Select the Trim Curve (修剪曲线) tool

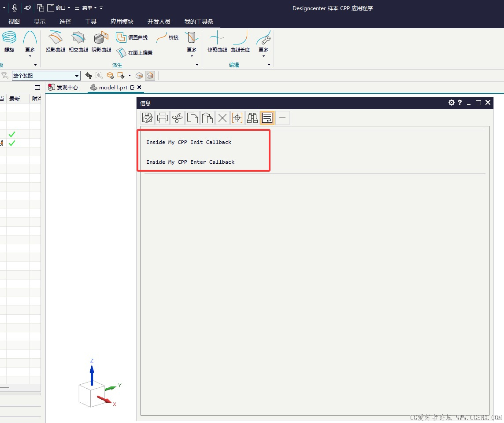(217, 42)
